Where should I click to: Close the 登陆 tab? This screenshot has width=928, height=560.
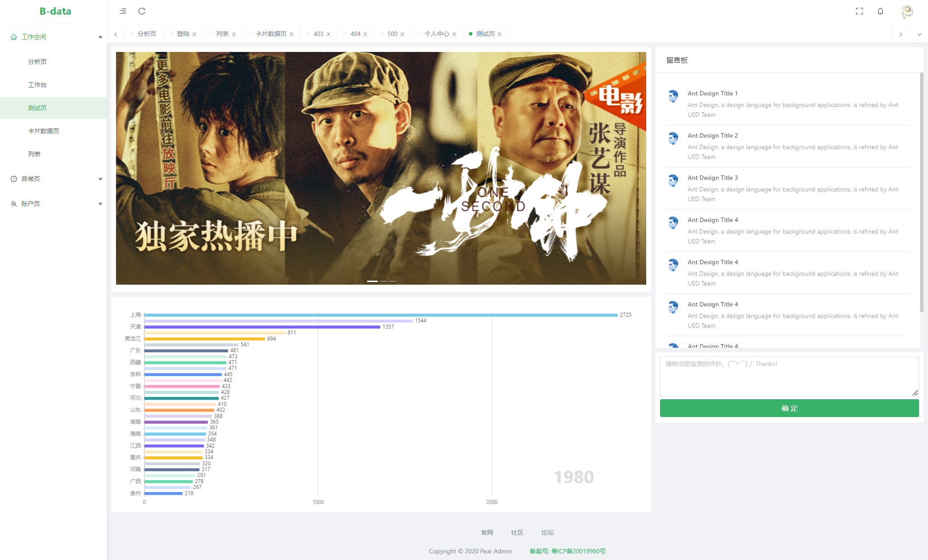pyautogui.click(x=194, y=34)
